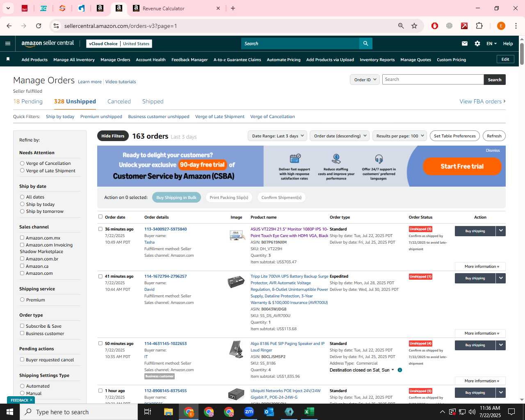Click the info icon beside Destination closed
525x420 pixels.
coord(400,370)
